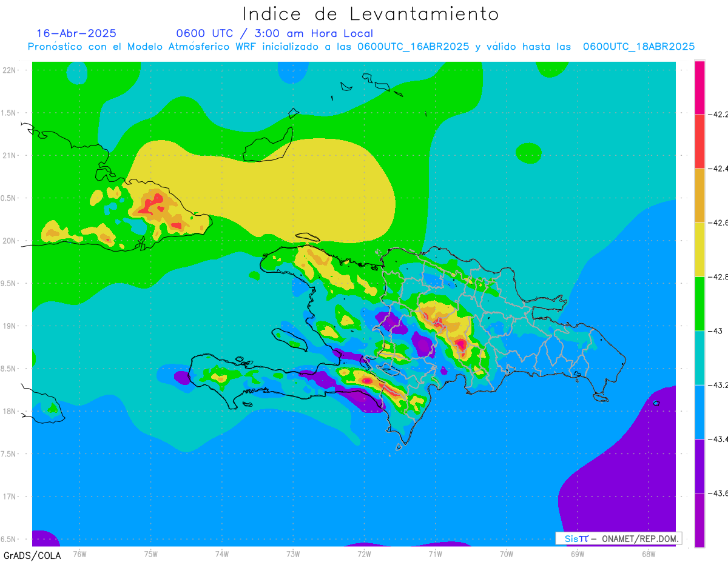Click the '-42.8' scale label
This screenshot has width=728, height=562.
719,277
